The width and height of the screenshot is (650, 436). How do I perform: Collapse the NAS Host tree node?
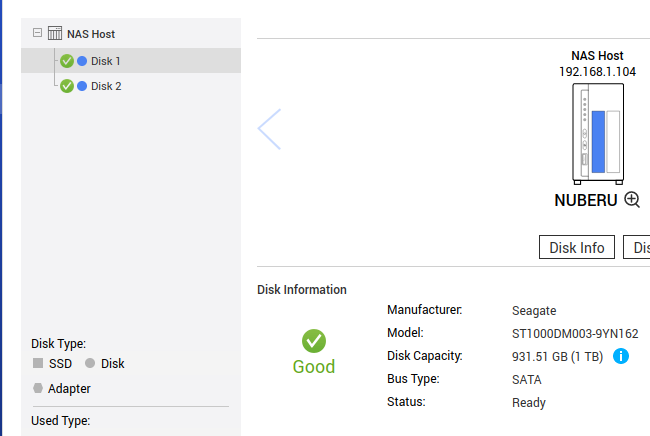(37, 33)
